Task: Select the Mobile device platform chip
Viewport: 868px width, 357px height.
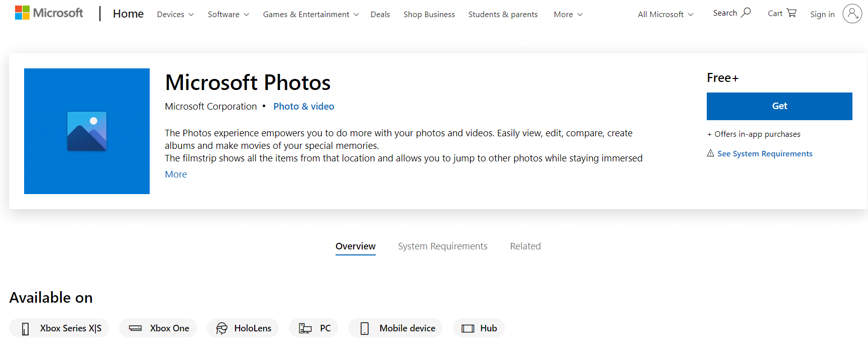Action: [x=395, y=328]
